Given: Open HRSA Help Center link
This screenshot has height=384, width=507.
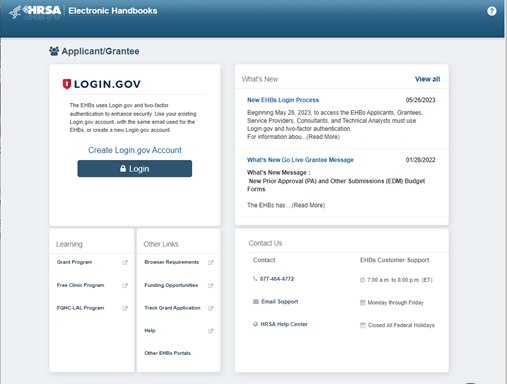Looking at the screenshot, I should coord(284,324).
